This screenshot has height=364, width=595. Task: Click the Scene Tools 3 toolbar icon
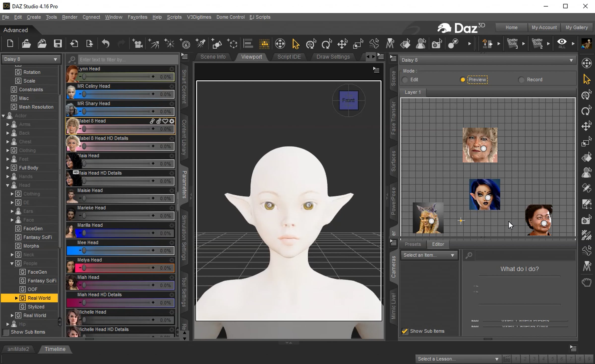coord(512,44)
